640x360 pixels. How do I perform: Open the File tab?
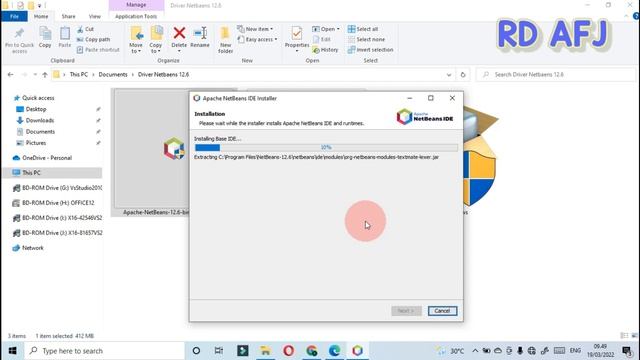click(14, 16)
